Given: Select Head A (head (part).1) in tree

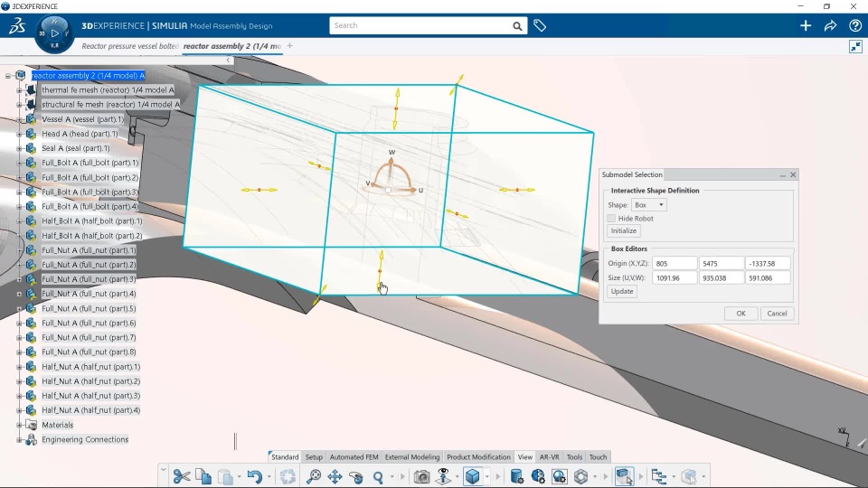Looking at the screenshot, I should coord(80,134).
